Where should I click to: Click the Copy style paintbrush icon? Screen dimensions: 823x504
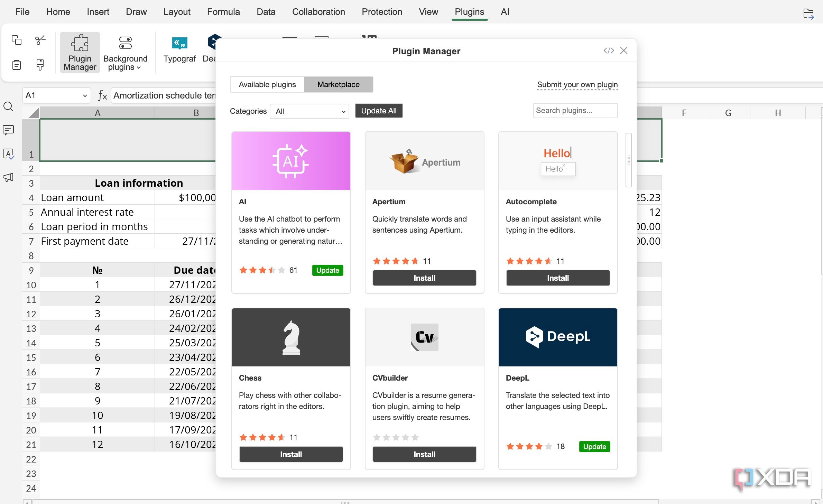pyautogui.click(x=40, y=65)
